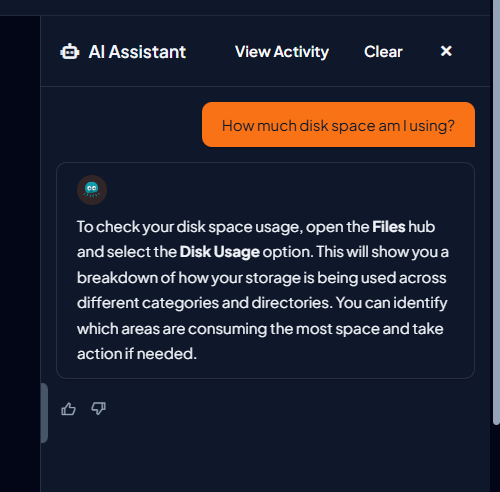Like the response with thumbs up
500x492 pixels.
pos(68,409)
